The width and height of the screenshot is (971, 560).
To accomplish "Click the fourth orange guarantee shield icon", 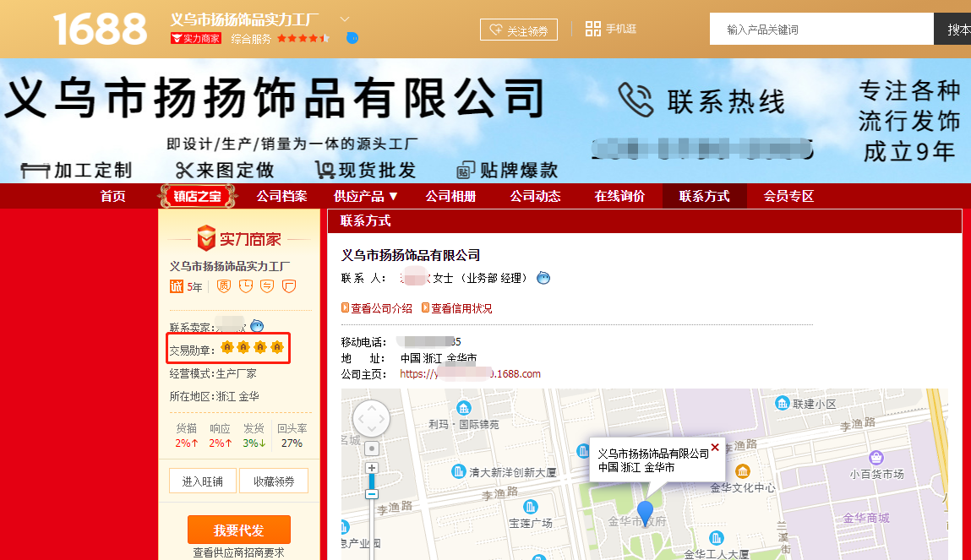I will [x=288, y=285].
